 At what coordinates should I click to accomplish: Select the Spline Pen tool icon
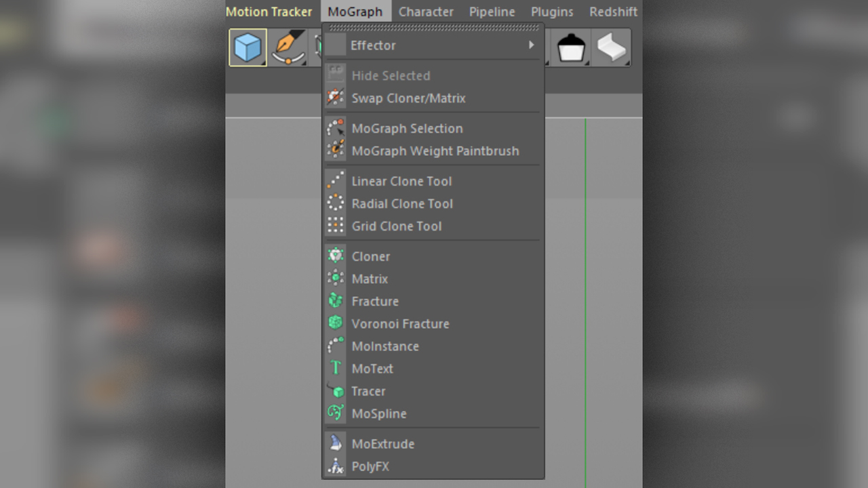pyautogui.click(x=289, y=47)
